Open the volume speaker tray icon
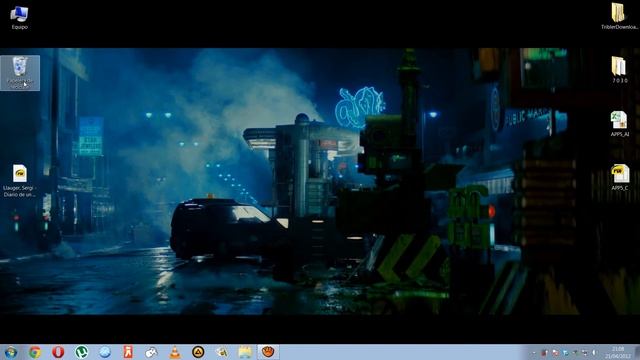 (595, 352)
